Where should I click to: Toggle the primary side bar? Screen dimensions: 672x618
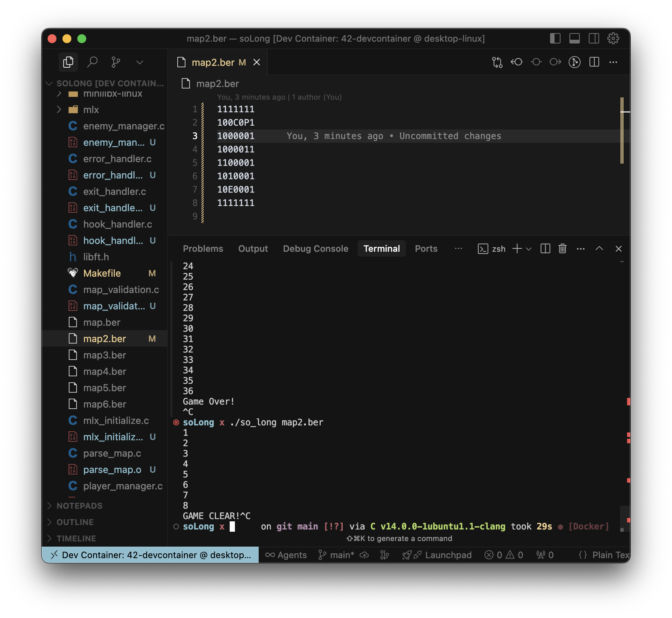click(x=555, y=38)
